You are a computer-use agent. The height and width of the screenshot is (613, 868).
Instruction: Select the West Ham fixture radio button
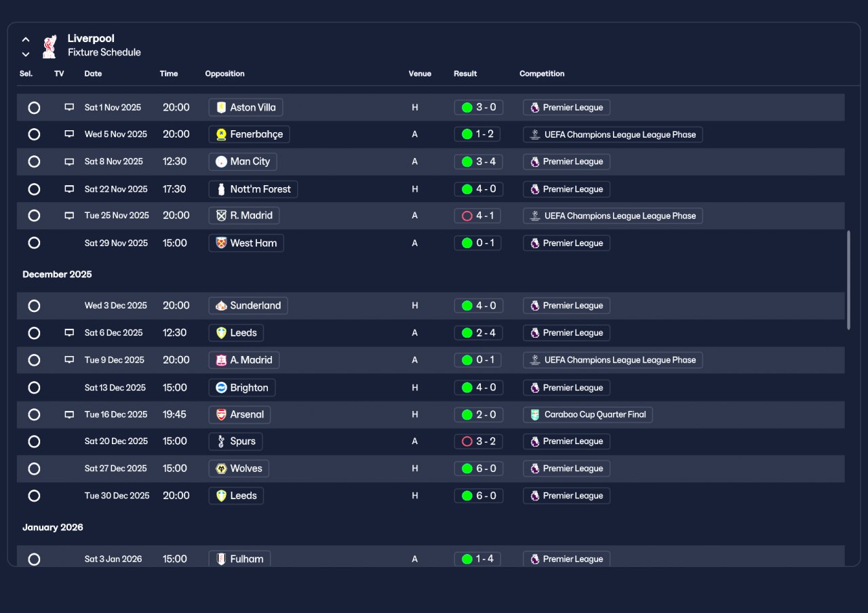point(34,243)
